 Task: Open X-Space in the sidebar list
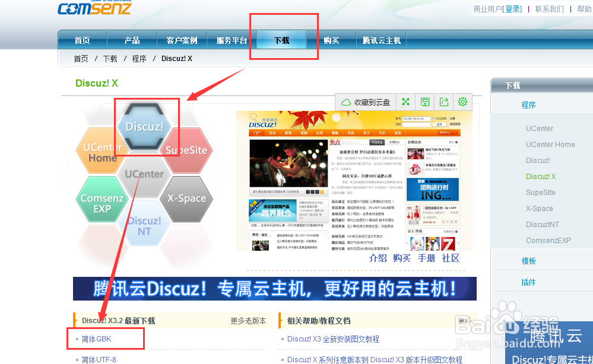[540, 209]
